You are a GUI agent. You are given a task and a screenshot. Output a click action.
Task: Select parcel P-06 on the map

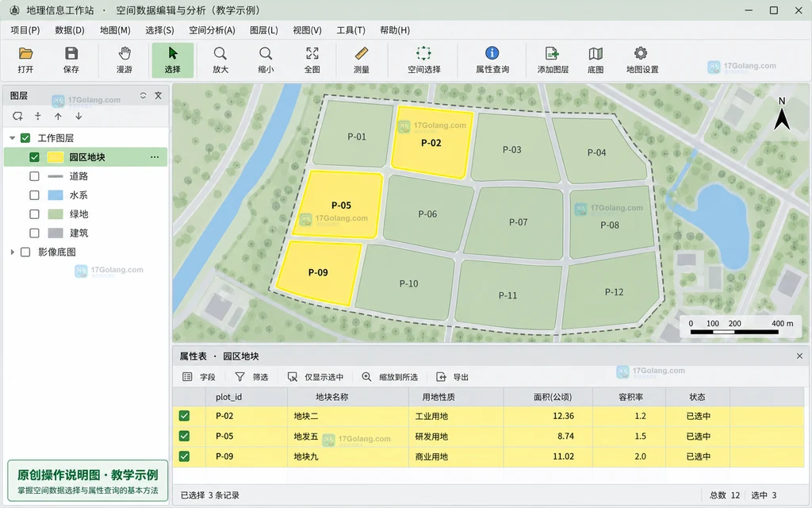pos(427,214)
